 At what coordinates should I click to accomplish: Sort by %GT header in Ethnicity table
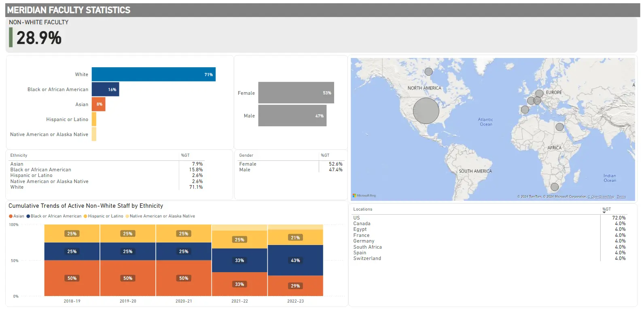[185, 156]
